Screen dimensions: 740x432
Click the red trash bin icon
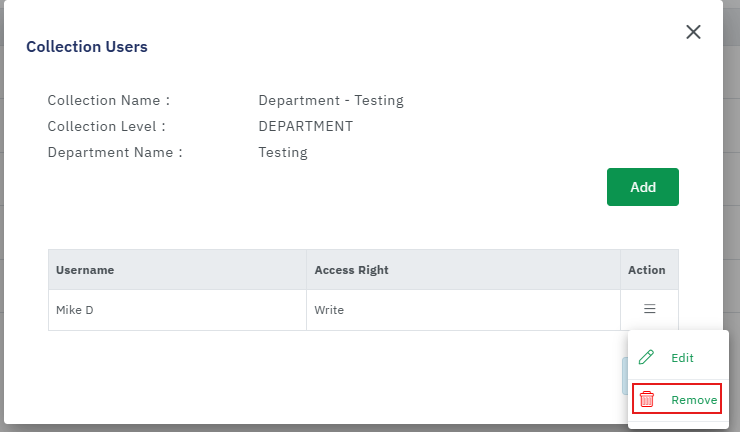point(647,399)
